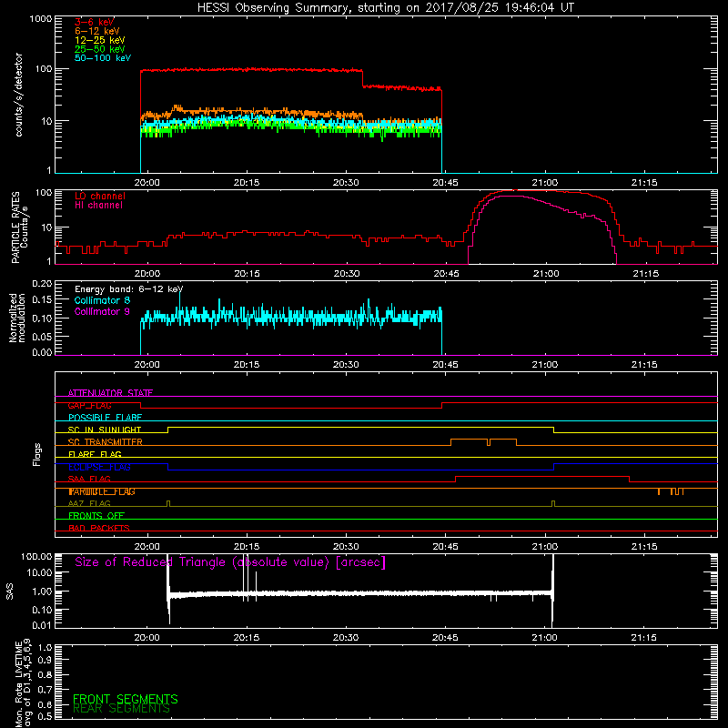Image resolution: width=728 pixels, height=728 pixels.
Task: Select the green 25-50 keV legend label
Action: (100, 49)
